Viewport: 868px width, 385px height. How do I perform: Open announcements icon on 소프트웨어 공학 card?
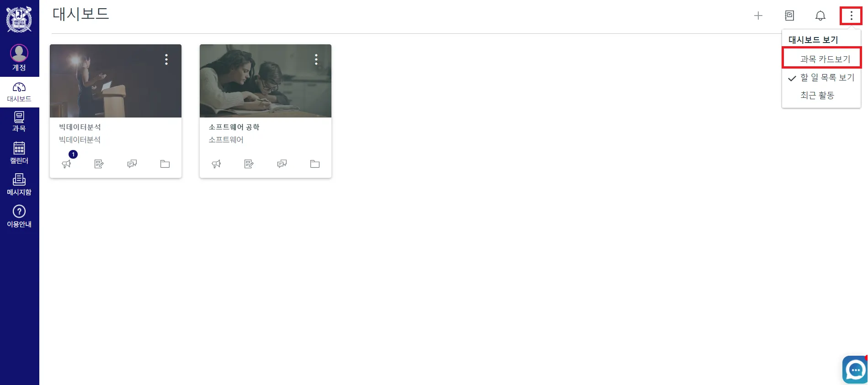pos(217,164)
